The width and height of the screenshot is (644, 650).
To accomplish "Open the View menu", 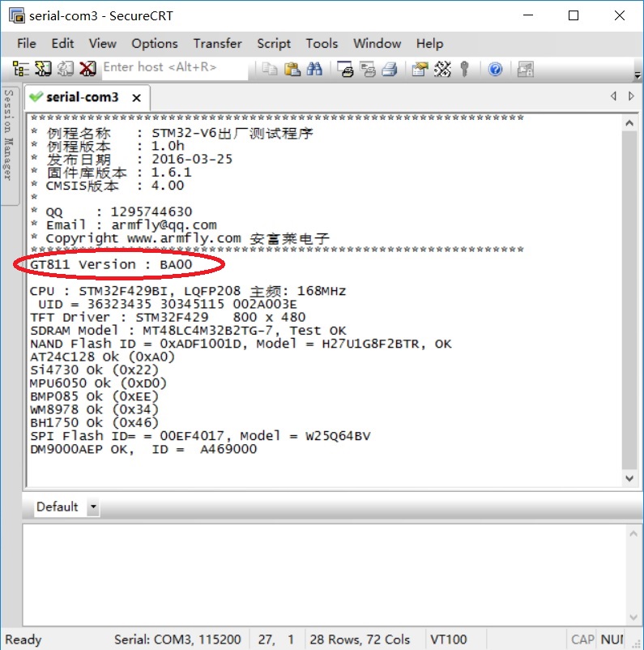I will (x=102, y=44).
